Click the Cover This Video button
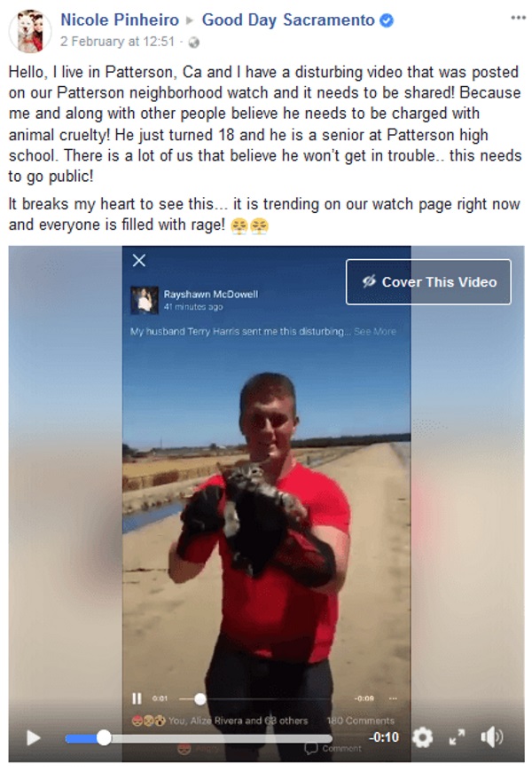This screenshot has width=532, height=772. [x=428, y=282]
